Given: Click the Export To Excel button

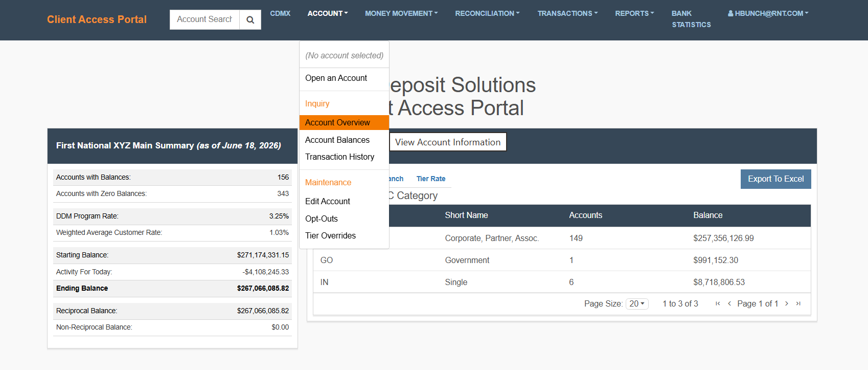Looking at the screenshot, I should tap(775, 179).
